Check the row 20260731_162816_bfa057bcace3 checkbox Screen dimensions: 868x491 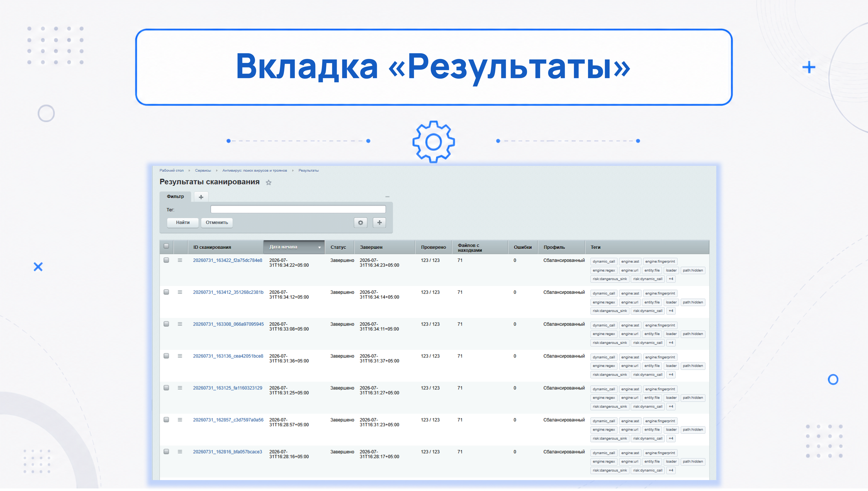[166, 452]
